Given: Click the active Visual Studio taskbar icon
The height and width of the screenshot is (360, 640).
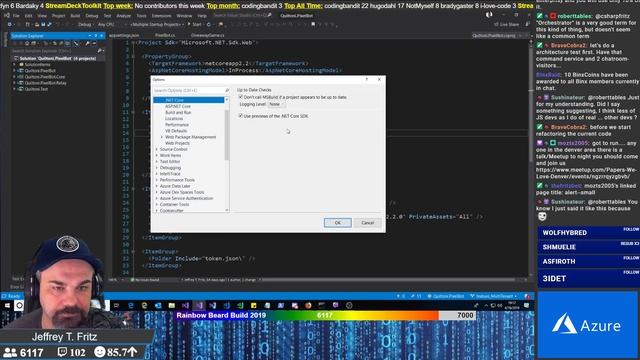Looking at the screenshot, I should click(x=199, y=305).
